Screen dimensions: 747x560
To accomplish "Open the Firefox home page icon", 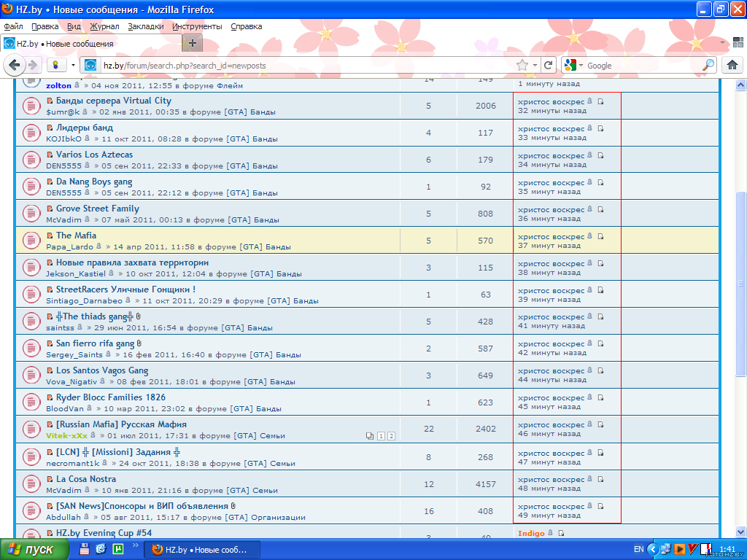I will point(732,65).
